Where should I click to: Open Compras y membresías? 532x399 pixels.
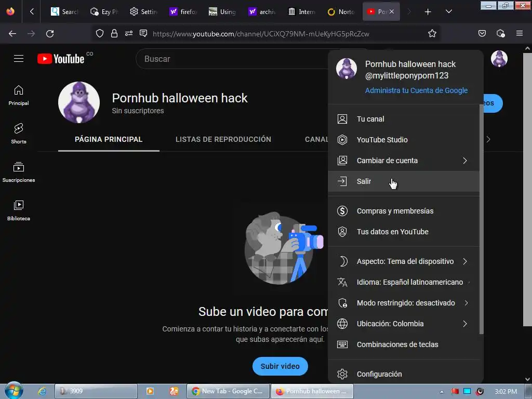404,211
